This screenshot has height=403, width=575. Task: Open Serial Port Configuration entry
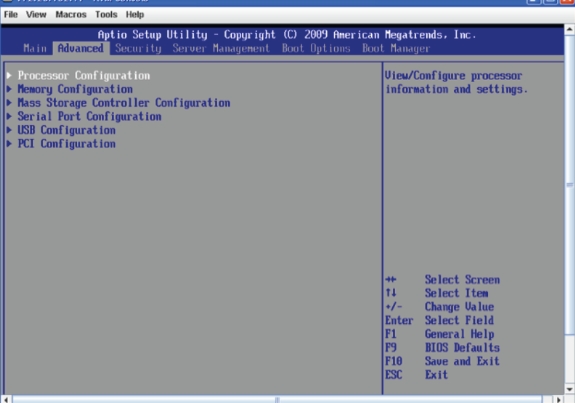click(x=89, y=117)
